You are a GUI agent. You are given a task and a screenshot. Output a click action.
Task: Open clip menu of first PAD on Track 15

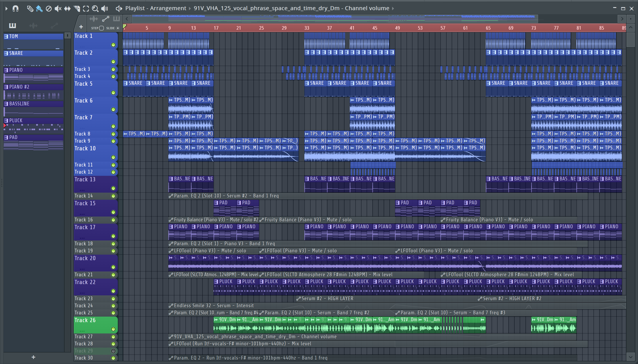pos(216,203)
